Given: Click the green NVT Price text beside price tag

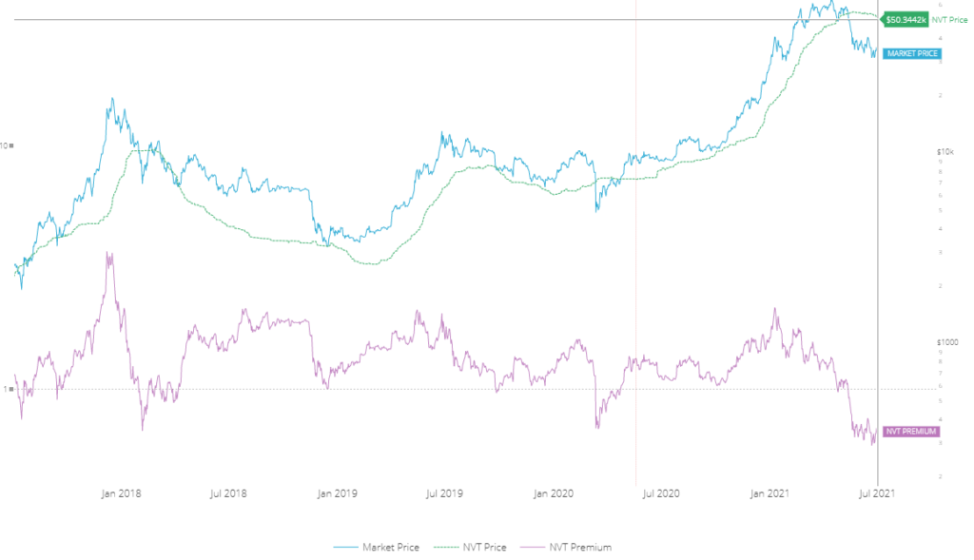Looking at the screenshot, I should [x=951, y=19].
